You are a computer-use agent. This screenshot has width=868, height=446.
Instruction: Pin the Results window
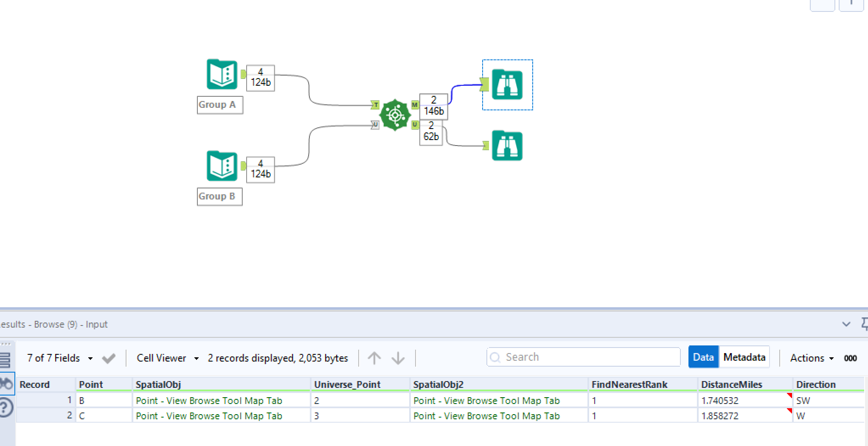864,324
